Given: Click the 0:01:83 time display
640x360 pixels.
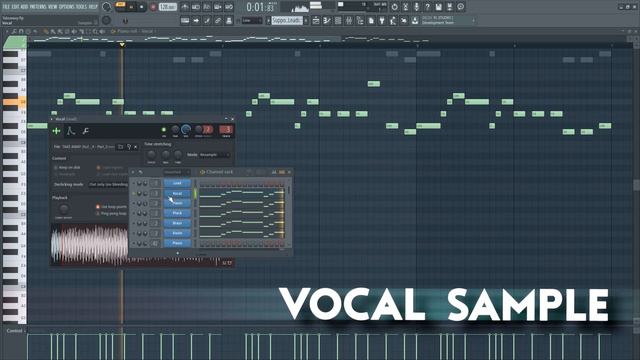Looking at the screenshot, I should (x=260, y=7).
